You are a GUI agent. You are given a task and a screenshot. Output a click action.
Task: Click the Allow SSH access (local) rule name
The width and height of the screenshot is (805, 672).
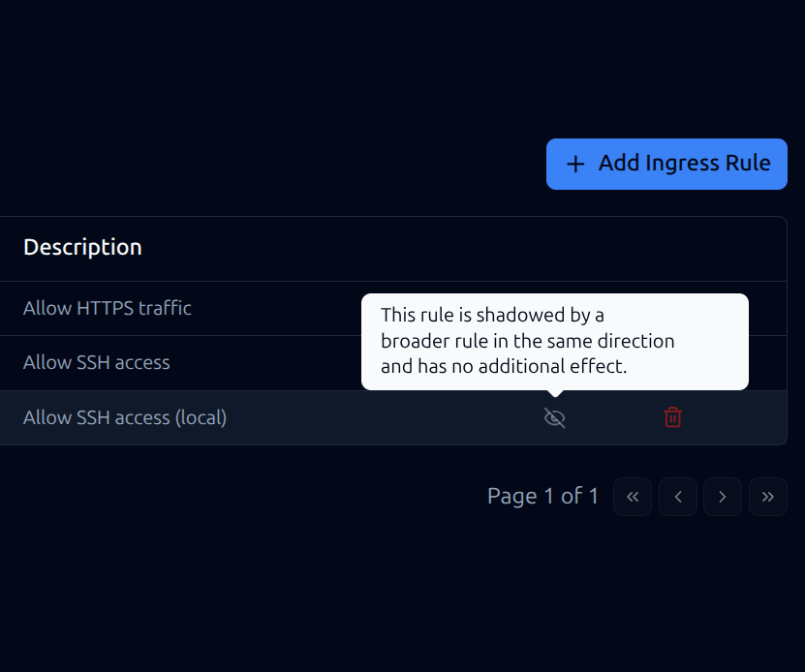(125, 417)
